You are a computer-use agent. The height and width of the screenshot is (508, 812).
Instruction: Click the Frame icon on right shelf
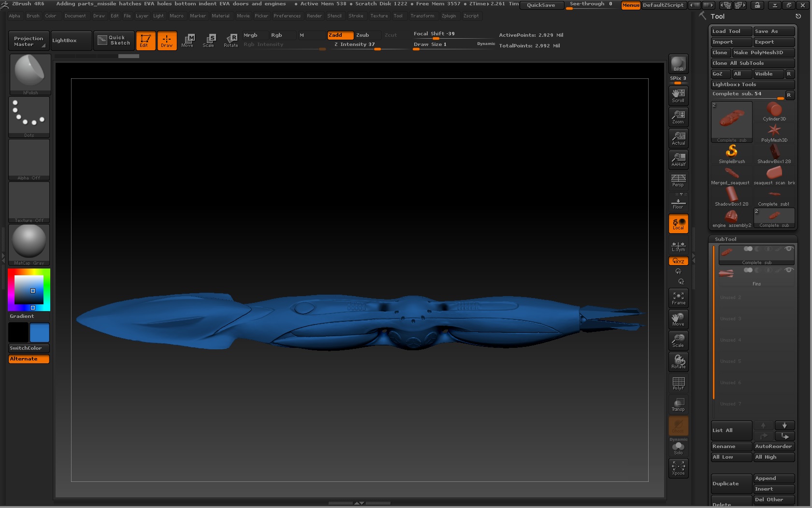point(678,298)
